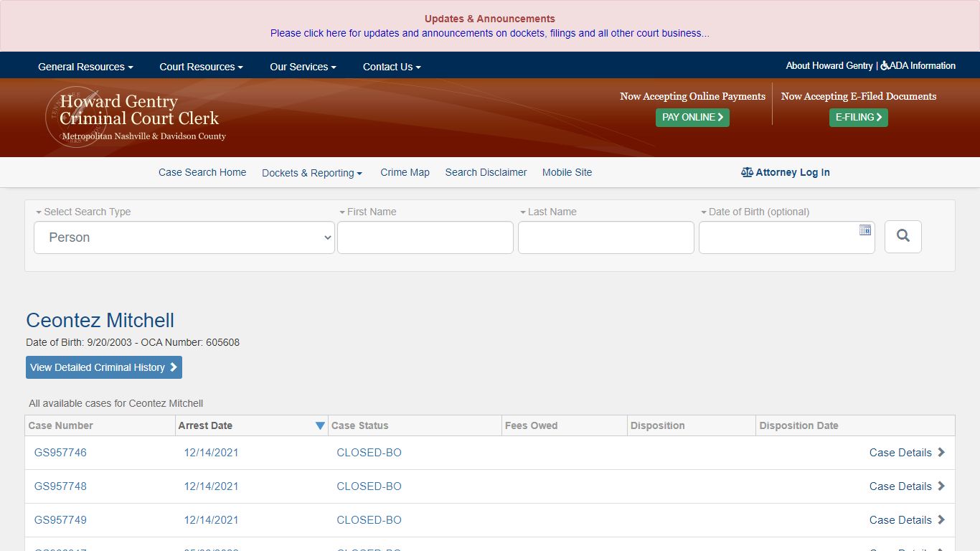Screen dimensions: 980x551
Task: Open the Court Resources menu
Action: click(x=201, y=67)
